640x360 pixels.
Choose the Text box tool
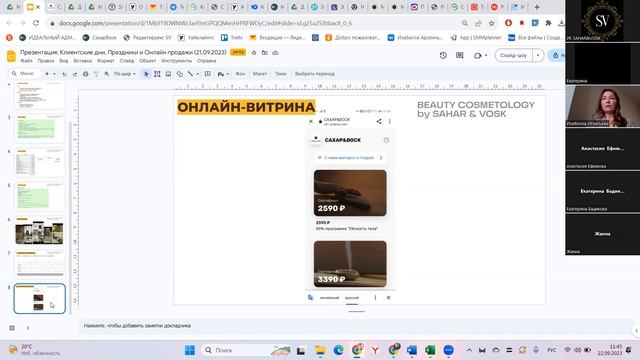pos(157,74)
